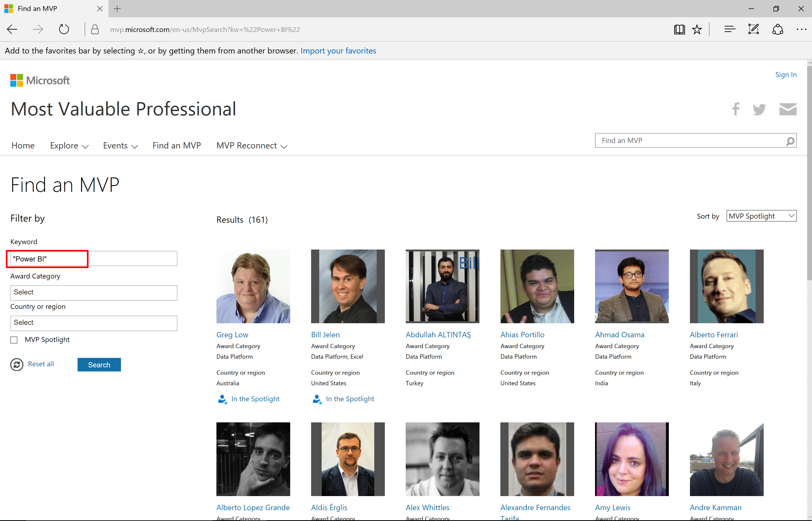Screen dimensions: 812x521
Task: Click Alberto Ferrari's profile photo
Action: point(726,286)
